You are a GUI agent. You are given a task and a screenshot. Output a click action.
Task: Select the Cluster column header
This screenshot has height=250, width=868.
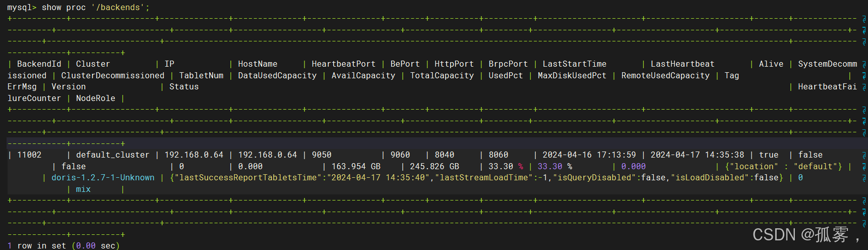click(93, 64)
